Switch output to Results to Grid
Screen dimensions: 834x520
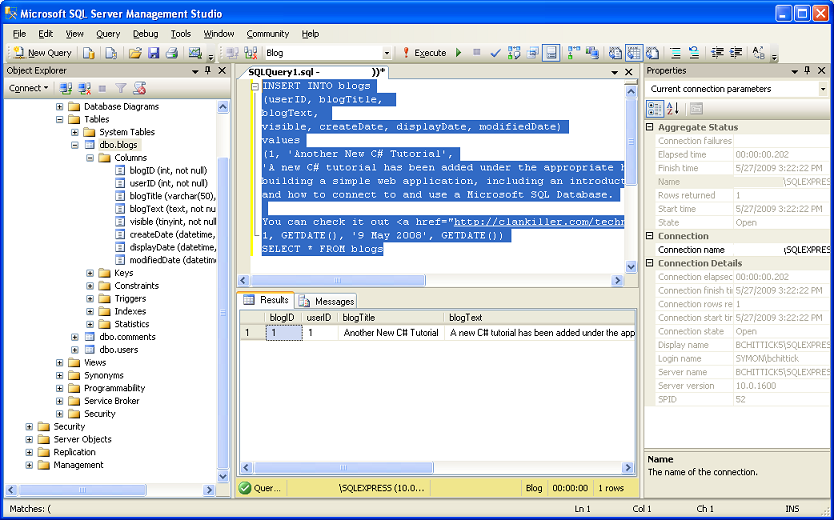tap(634, 53)
